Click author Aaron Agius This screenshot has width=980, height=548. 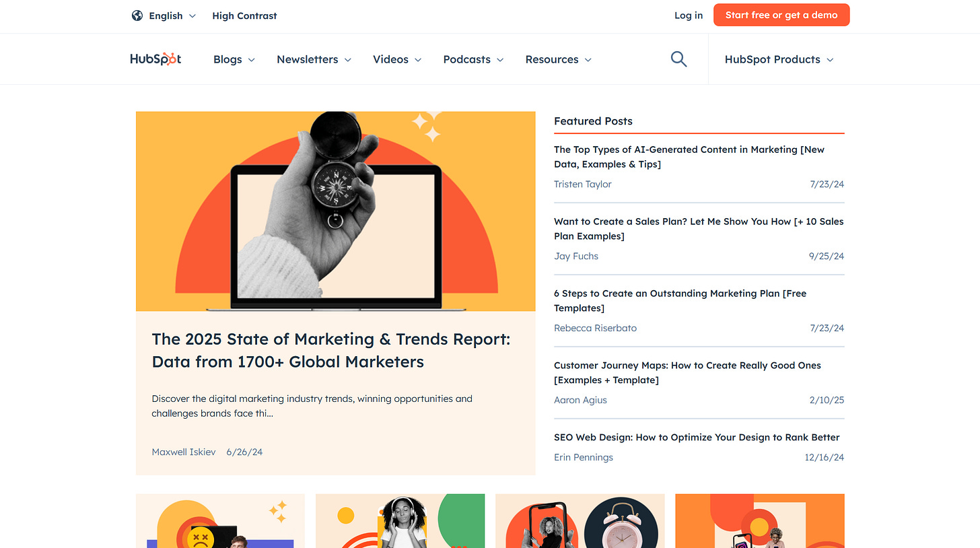[x=580, y=401]
